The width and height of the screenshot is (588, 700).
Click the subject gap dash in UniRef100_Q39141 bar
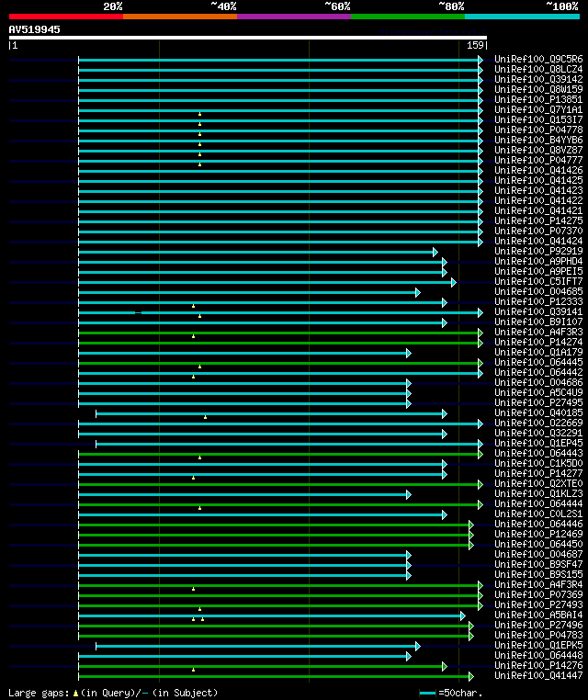pyautogui.click(x=139, y=312)
